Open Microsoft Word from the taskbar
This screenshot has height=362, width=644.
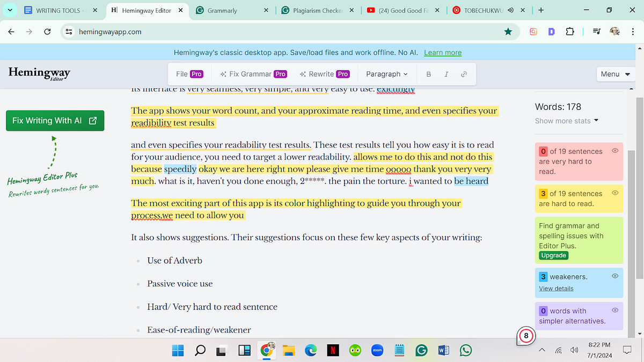(443, 351)
